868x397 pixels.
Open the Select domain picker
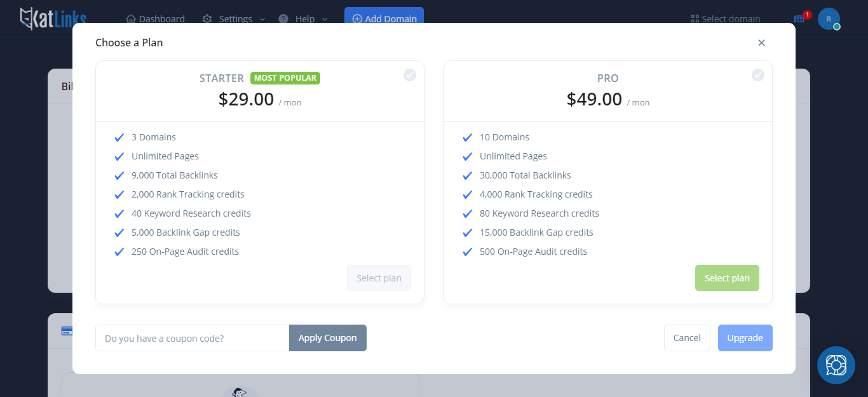[x=726, y=19]
